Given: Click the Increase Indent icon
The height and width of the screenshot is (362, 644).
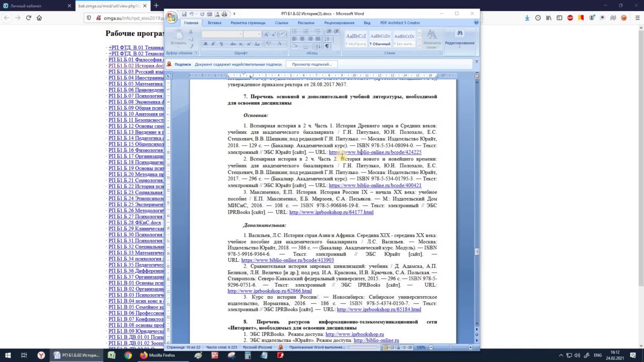Looking at the screenshot, I should 336,31.
